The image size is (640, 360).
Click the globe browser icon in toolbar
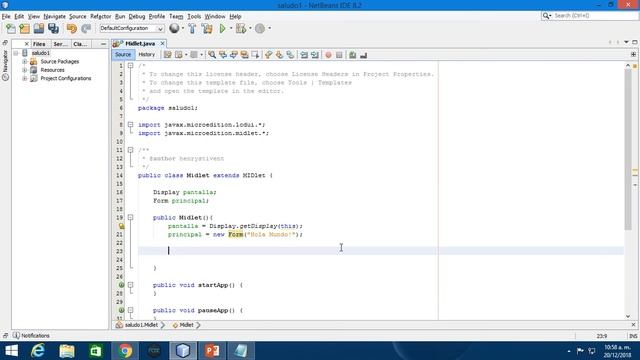(x=174, y=28)
